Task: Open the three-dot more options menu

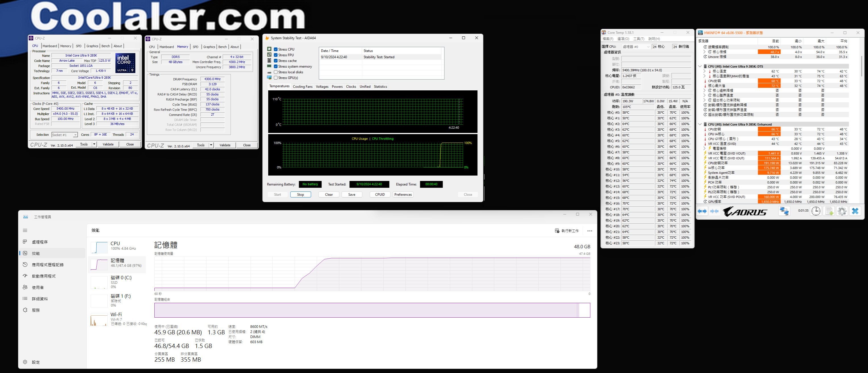Action: [x=589, y=231]
